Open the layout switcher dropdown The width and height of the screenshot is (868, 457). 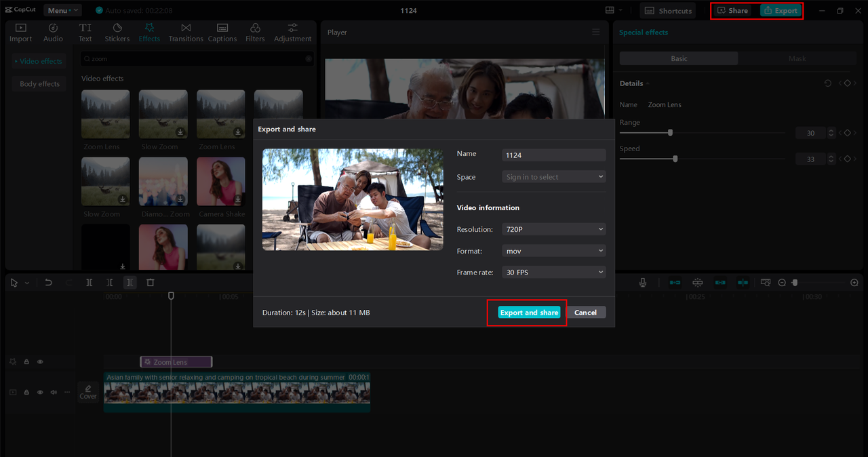(614, 10)
